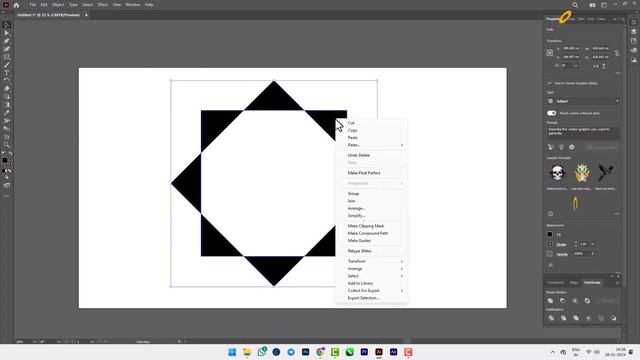Image resolution: width=640 pixels, height=360 pixels.
Task: Expand the Transform submenu in context menu
Action: (402, 261)
